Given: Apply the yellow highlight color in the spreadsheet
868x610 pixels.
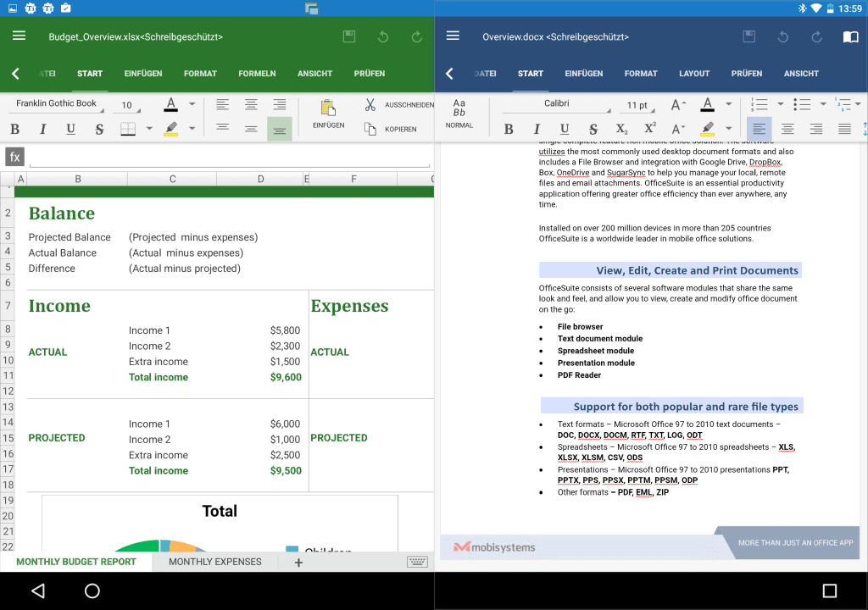Looking at the screenshot, I should 171,129.
